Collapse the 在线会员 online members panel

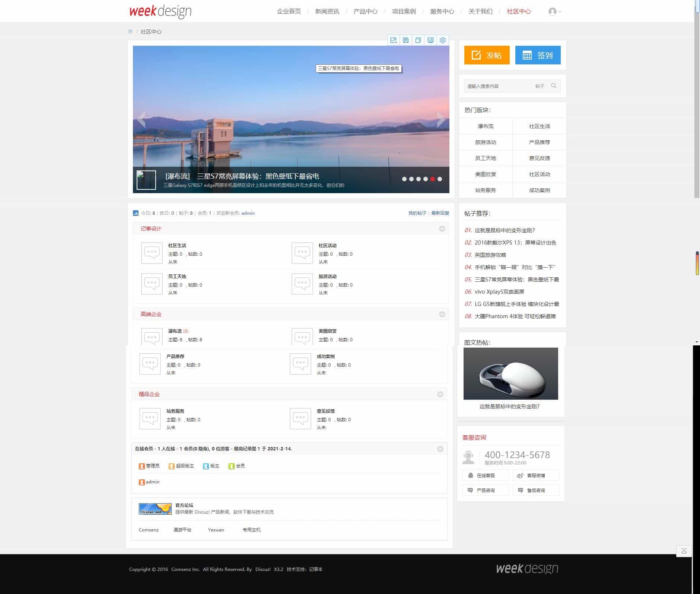click(441, 449)
